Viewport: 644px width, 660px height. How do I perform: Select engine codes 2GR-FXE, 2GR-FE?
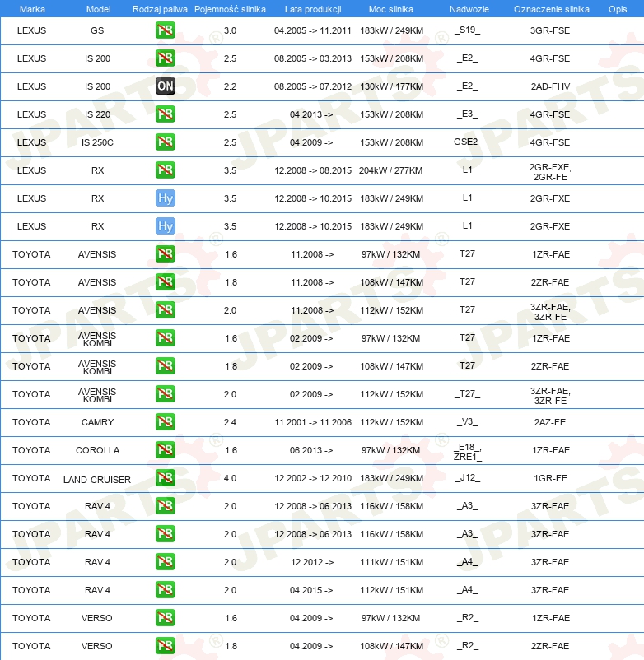[550, 172]
